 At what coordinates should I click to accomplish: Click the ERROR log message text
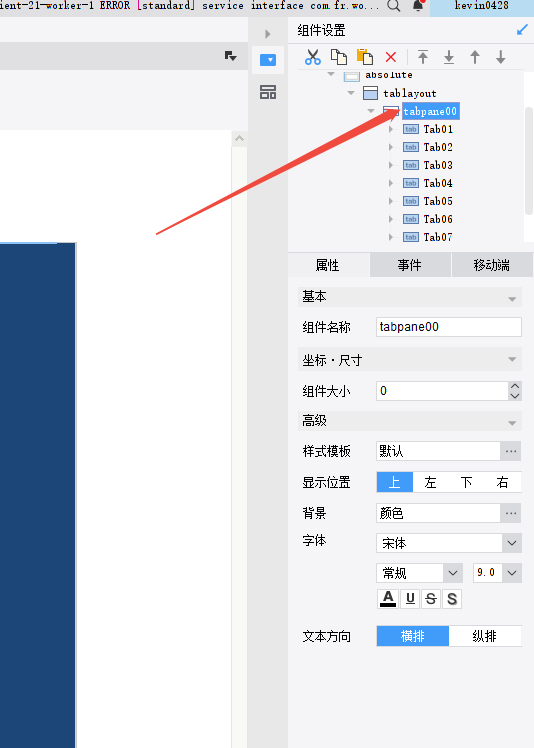[x=190, y=6]
